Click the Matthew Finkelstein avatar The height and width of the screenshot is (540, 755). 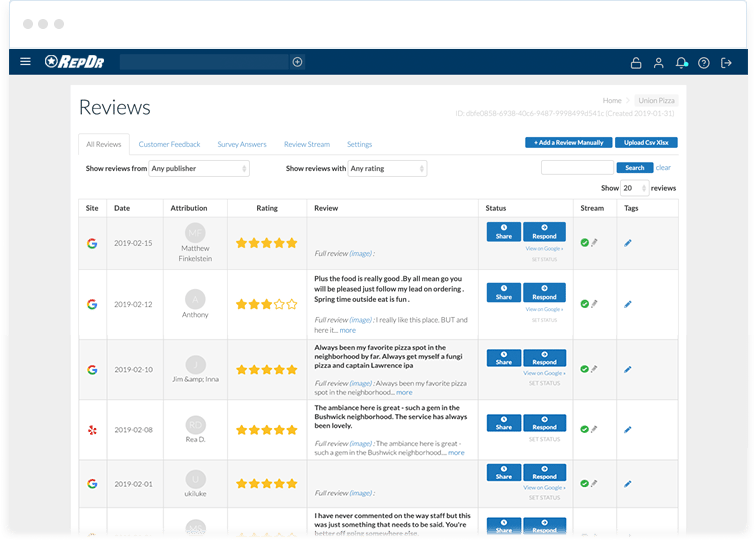195,233
